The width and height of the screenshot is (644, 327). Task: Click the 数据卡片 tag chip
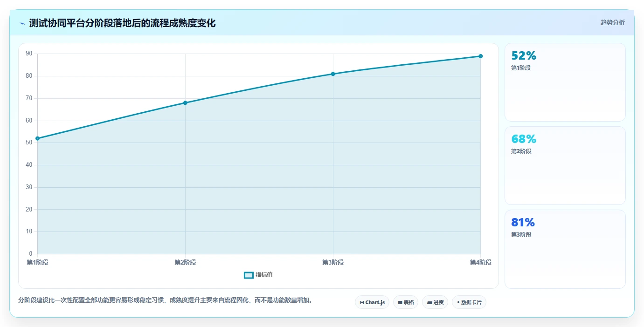click(x=469, y=302)
